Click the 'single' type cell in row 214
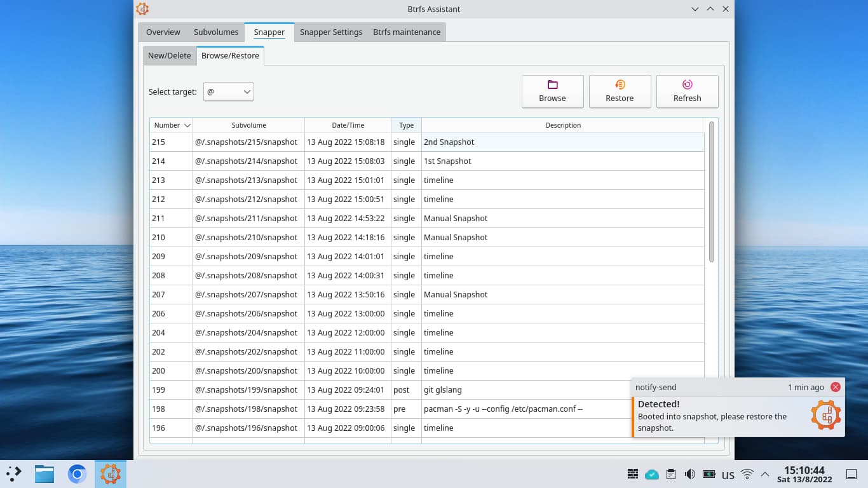 406,161
